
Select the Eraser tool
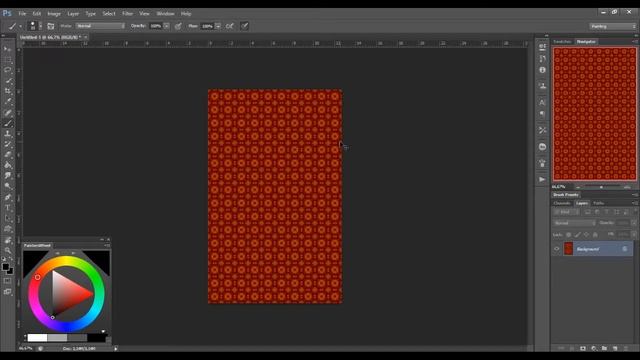click(8, 155)
